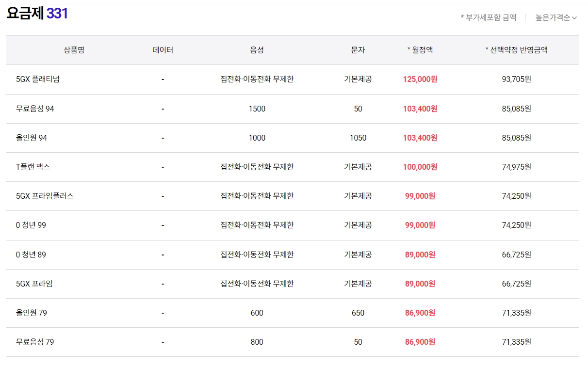Open the 높은가격순 sort dropdown

(556, 17)
